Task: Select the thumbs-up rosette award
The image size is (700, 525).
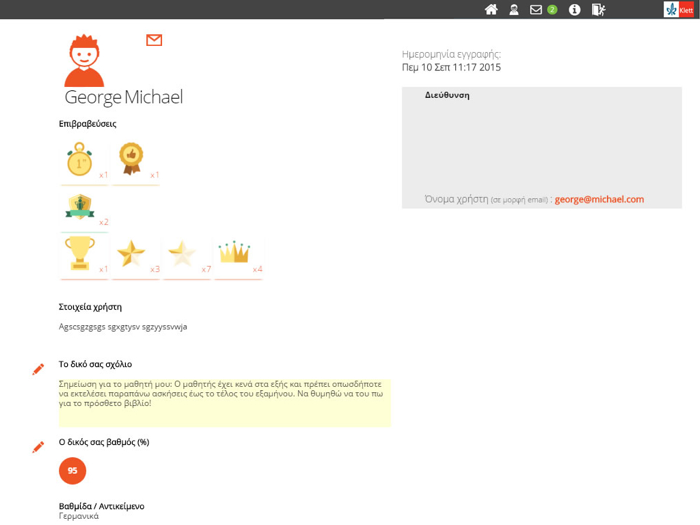Action: [x=131, y=158]
